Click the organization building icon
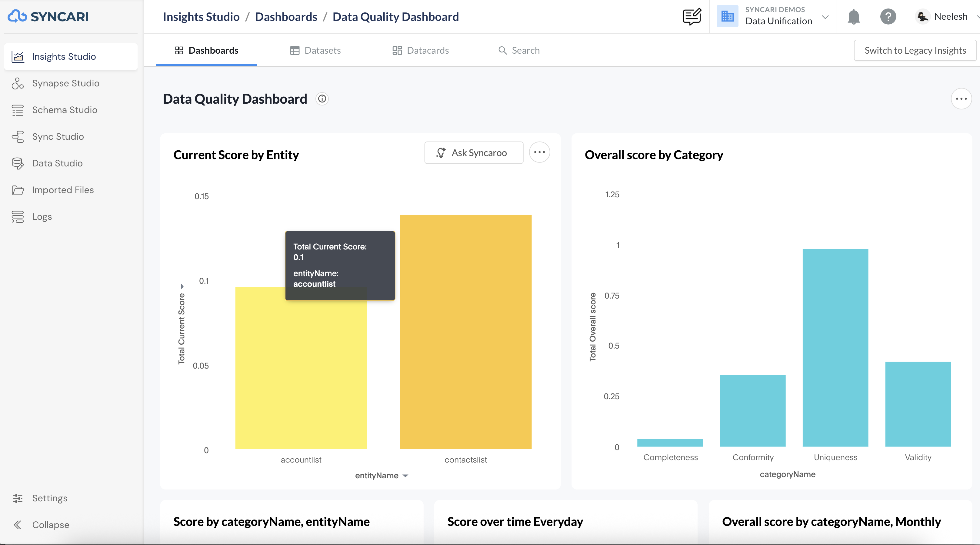The height and width of the screenshot is (545, 980). click(x=727, y=16)
